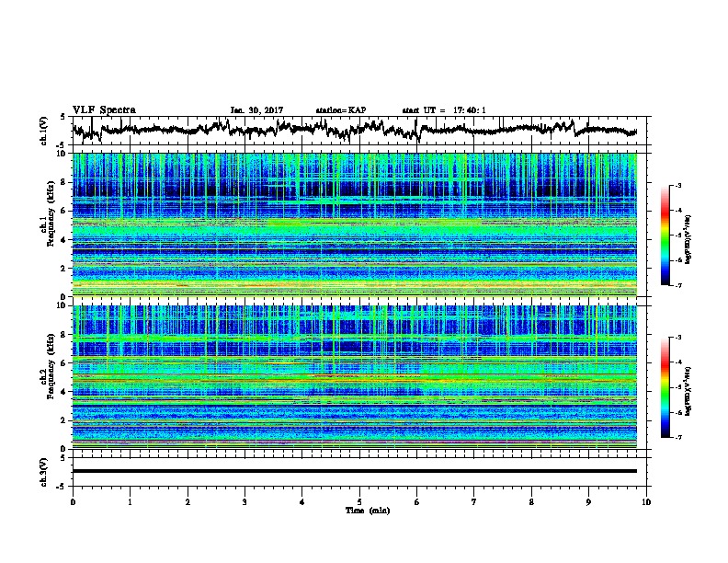The height and width of the screenshot is (563, 728).
Task: Click time axis tick label '1'
Action: click(130, 502)
